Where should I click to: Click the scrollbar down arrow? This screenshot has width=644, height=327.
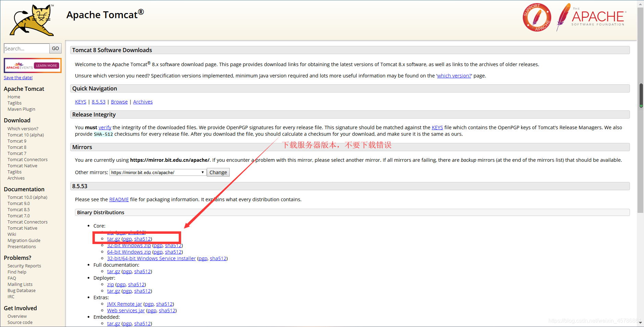[641, 323]
